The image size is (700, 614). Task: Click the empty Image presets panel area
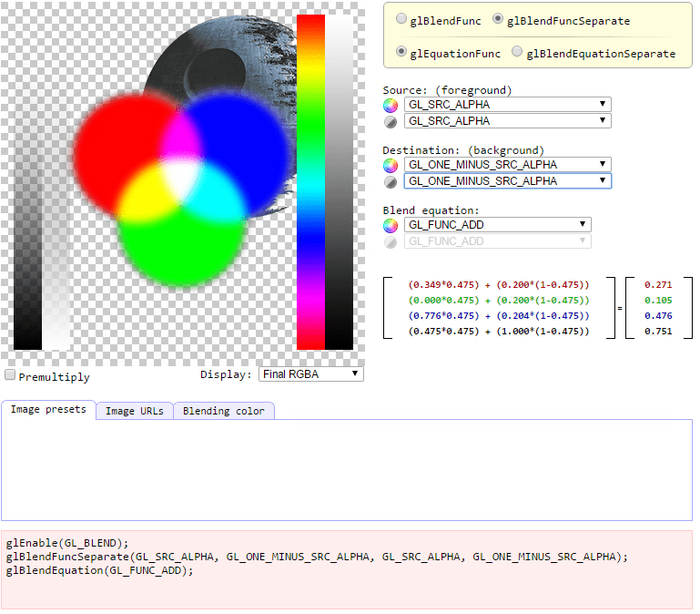tap(347, 470)
